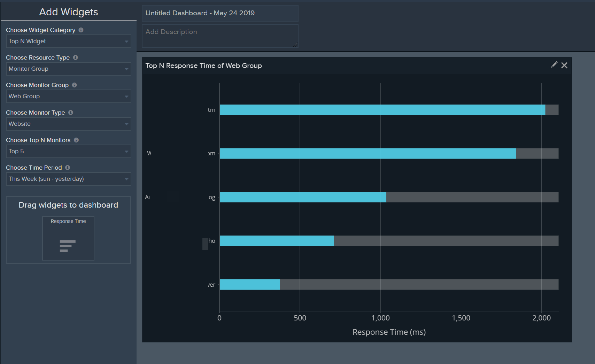Click the 1,000 tick label on the axis

(380, 318)
